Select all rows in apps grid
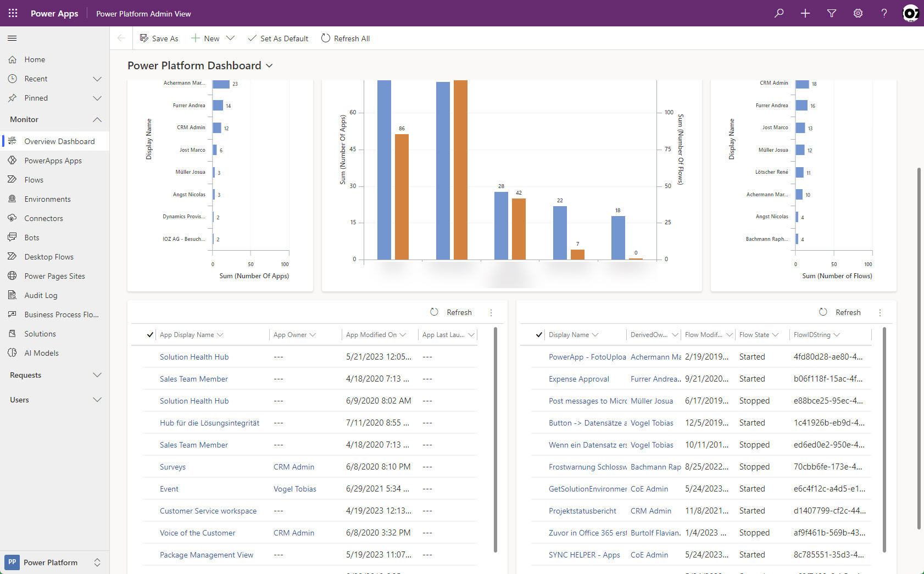The image size is (924, 574). (150, 335)
